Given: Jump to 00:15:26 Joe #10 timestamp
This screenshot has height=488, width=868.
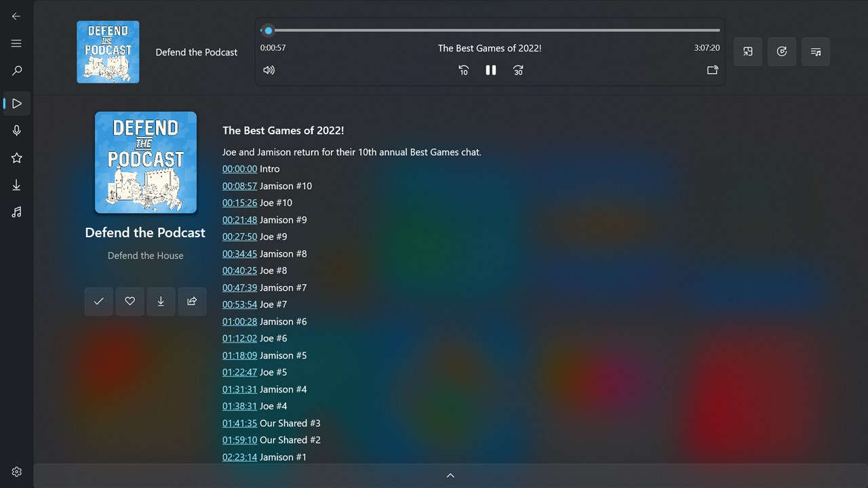Looking at the screenshot, I should tap(239, 203).
